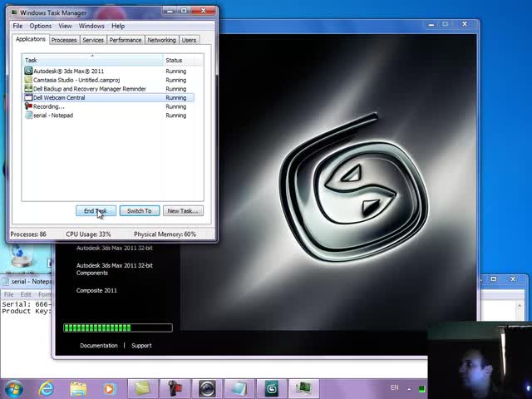Viewport: 532px width, 399px height.
Task: Click 'Autodesk 3ds Max 2011 32-bit Components' text
Action: [x=115, y=269]
